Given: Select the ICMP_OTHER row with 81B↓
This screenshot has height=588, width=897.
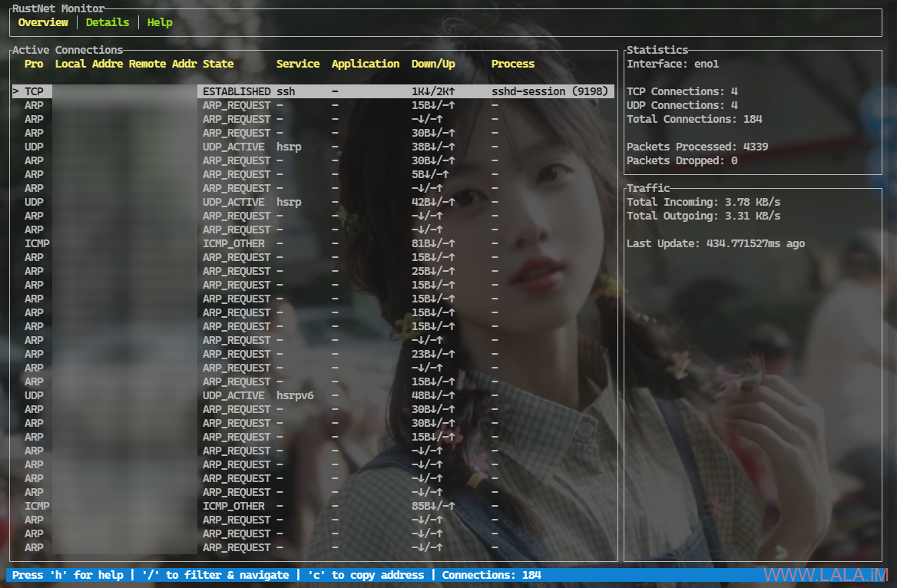Looking at the screenshot, I should 313,243.
